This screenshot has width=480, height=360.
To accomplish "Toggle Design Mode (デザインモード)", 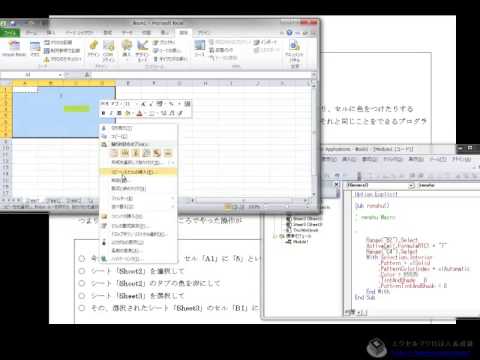I will (142, 51).
